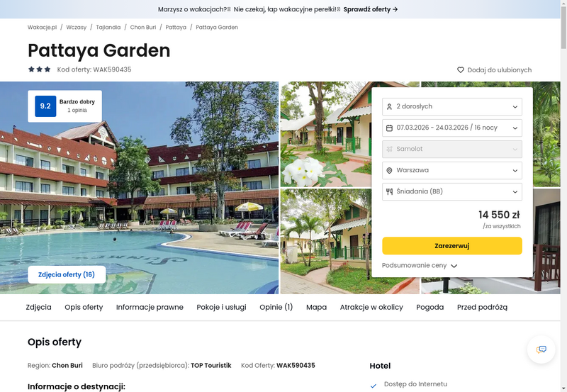This screenshot has height=392, width=567.
Task: Click the yellow Zarezerwuj button
Action: pyautogui.click(x=452, y=246)
